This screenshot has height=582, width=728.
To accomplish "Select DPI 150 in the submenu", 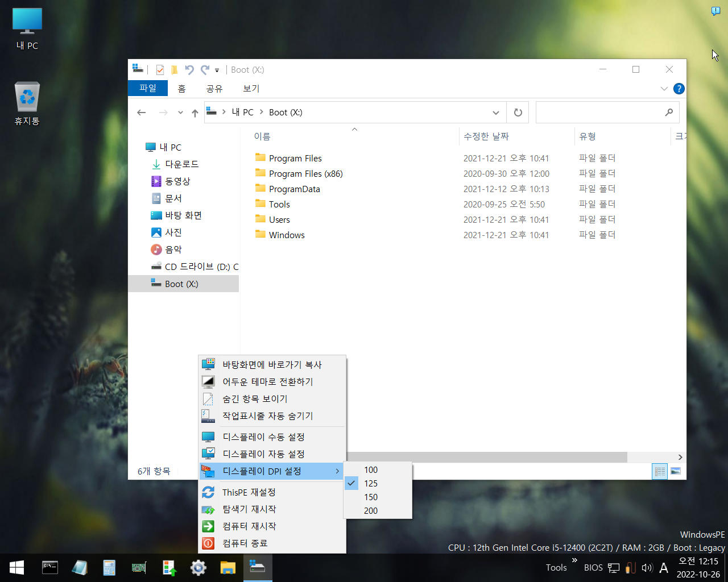I will pyautogui.click(x=378, y=497).
